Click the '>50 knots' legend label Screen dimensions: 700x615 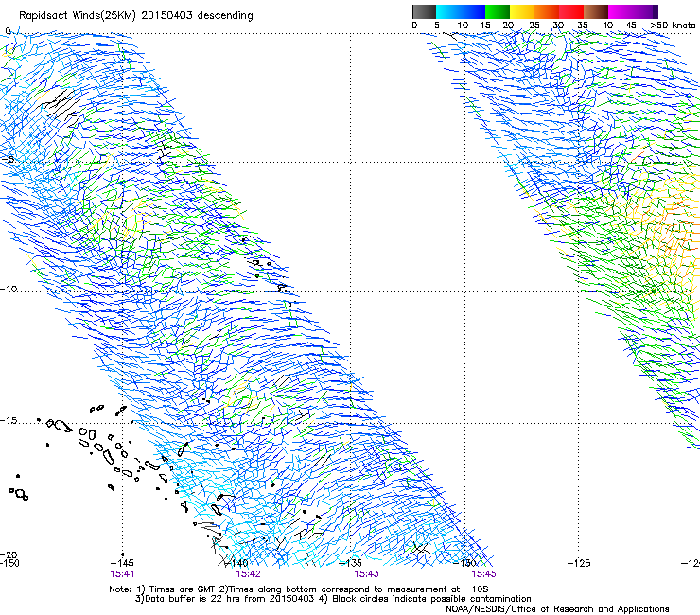673,26
